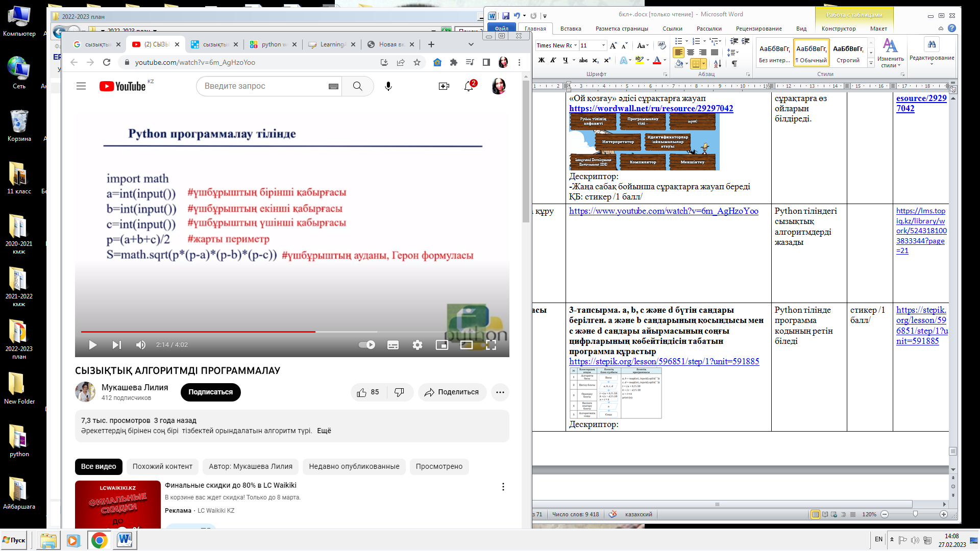Open Chrome side panel

pos(486,62)
